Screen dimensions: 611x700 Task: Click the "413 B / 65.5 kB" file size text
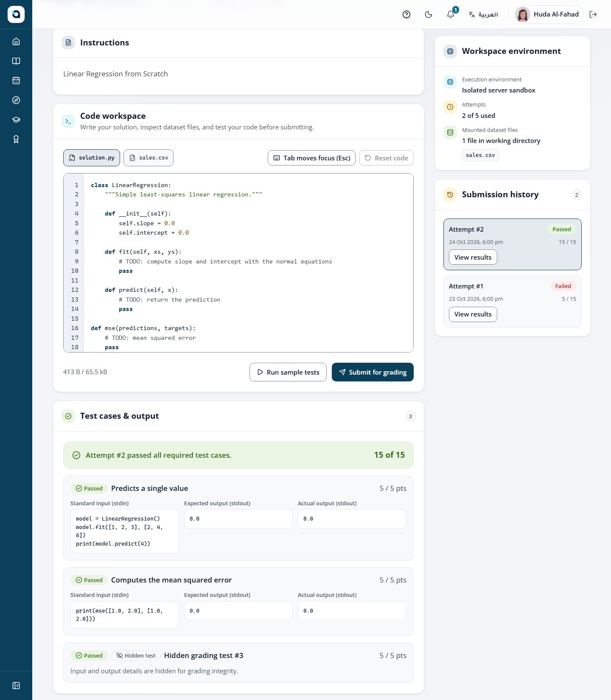click(85, 372)
